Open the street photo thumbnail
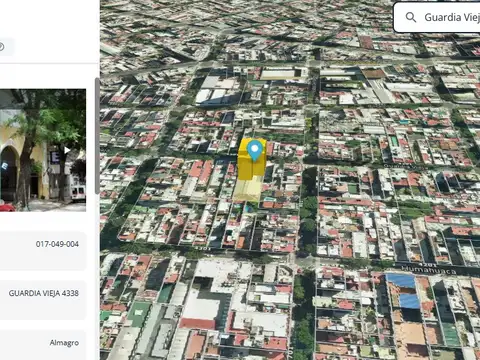The image size is (480, 360). point(43,150)
